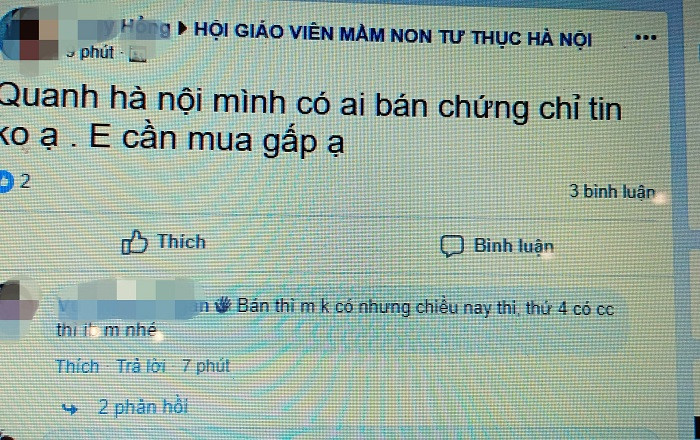Open the 3 bình luận count
The width and height of the screenshot is (700, 440).
point(612,191)
